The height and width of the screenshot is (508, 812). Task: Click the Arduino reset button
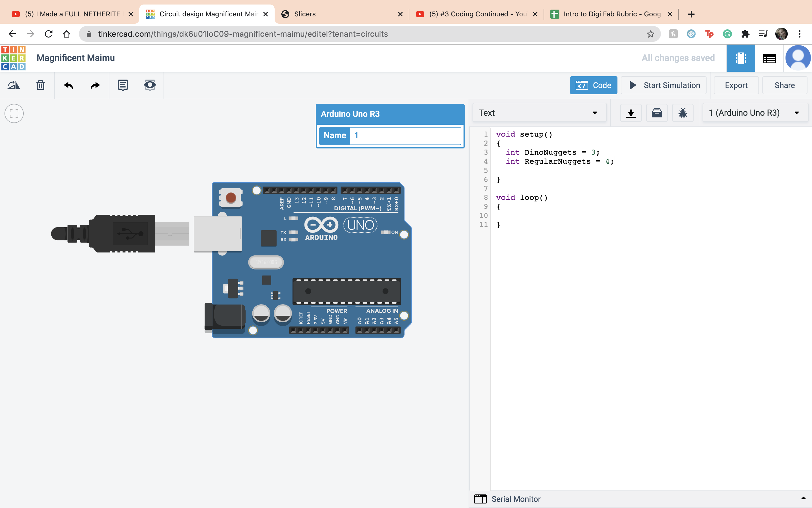231,198
